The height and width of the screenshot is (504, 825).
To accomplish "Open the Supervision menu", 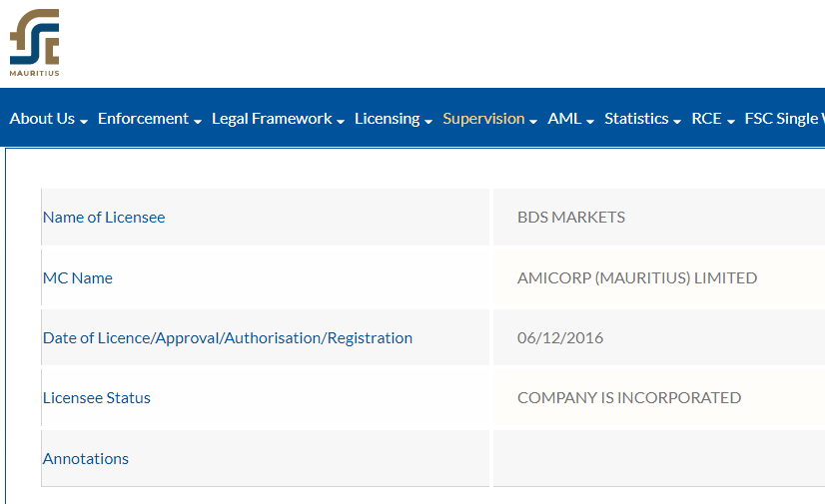I will click(x=483, y=119).
